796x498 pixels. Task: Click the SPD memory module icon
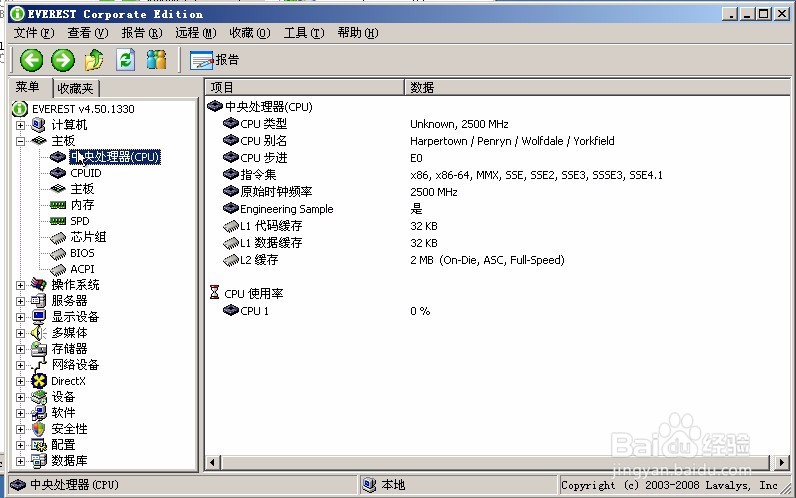click(x=58, y=221)
